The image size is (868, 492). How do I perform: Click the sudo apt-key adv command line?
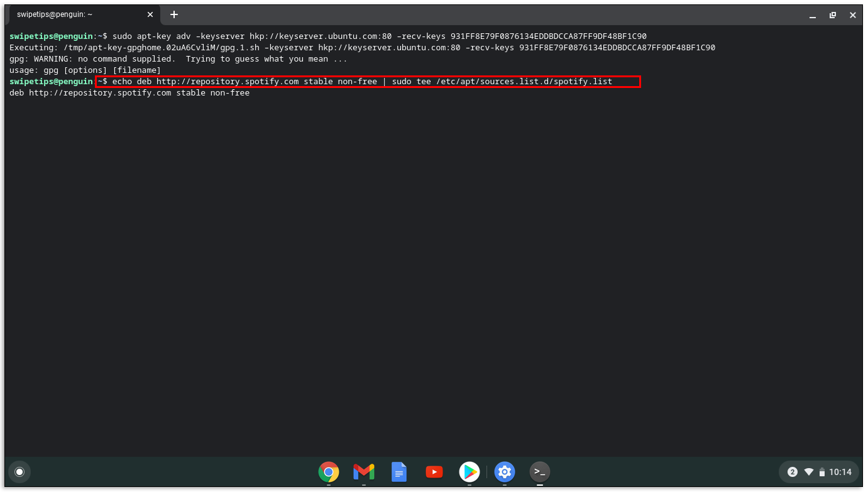click(x=380, y=36)
